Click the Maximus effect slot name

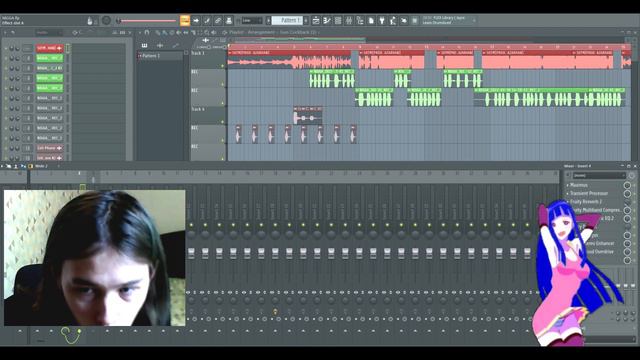click(x=579, y=185)
